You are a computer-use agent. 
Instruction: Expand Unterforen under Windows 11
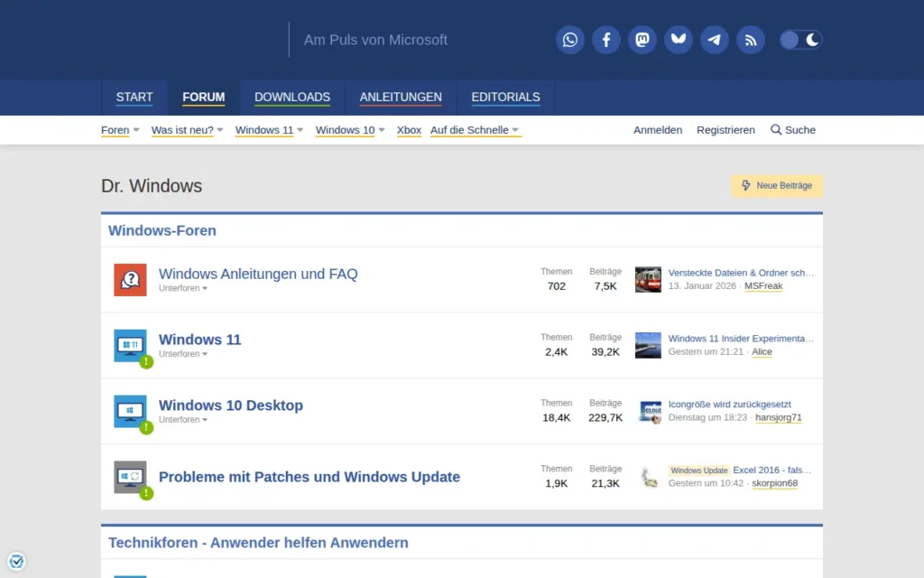[x=183, y=354]
